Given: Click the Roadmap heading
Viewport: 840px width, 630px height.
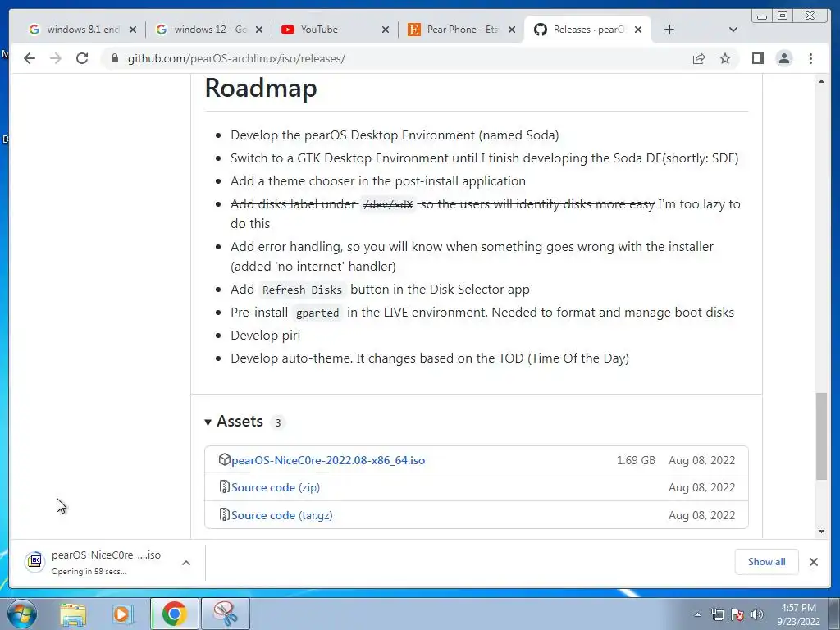Looking at the screenshot, I should pyautogui.click(x=261, y=88).
